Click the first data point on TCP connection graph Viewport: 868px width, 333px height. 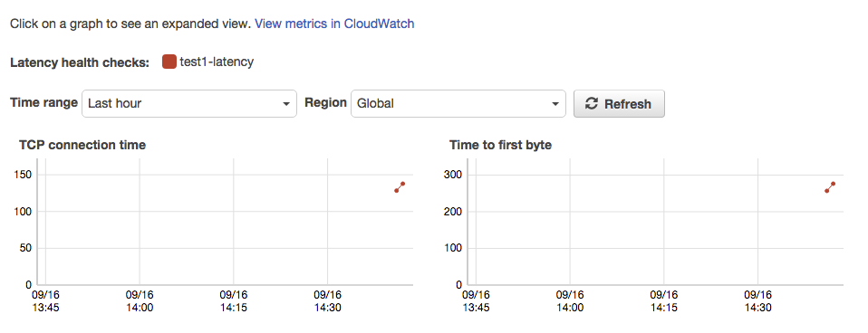click(x=396, y=190)
